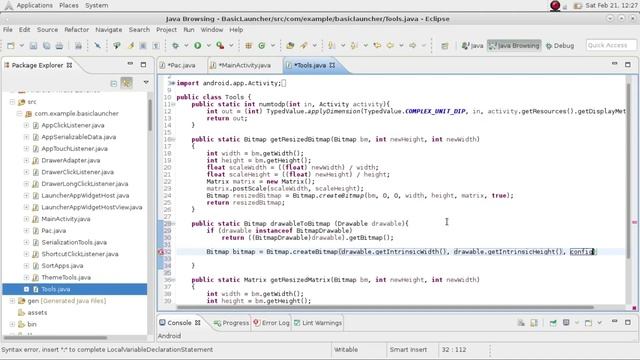Click the Display Selected Console icon
Screen dimensions: 640x360
tap(567, 323)
